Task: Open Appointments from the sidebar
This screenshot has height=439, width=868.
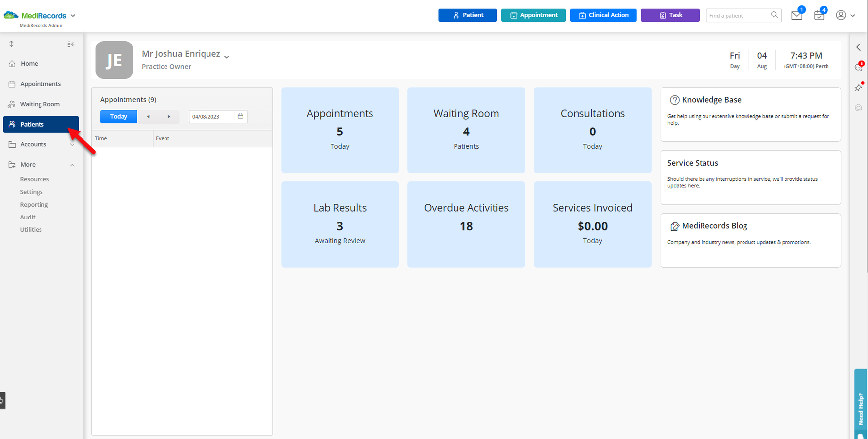Action: (x=41, y=84)
